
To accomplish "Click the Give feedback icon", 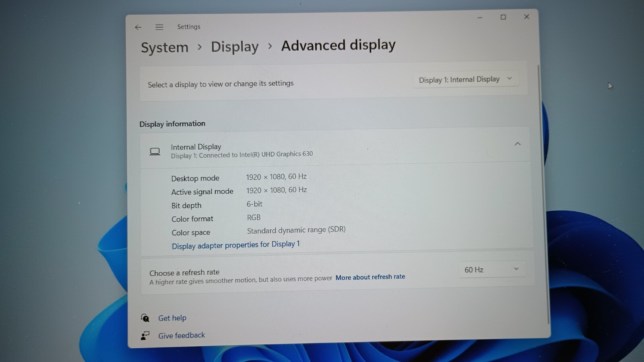I will [x=145, y=335].
